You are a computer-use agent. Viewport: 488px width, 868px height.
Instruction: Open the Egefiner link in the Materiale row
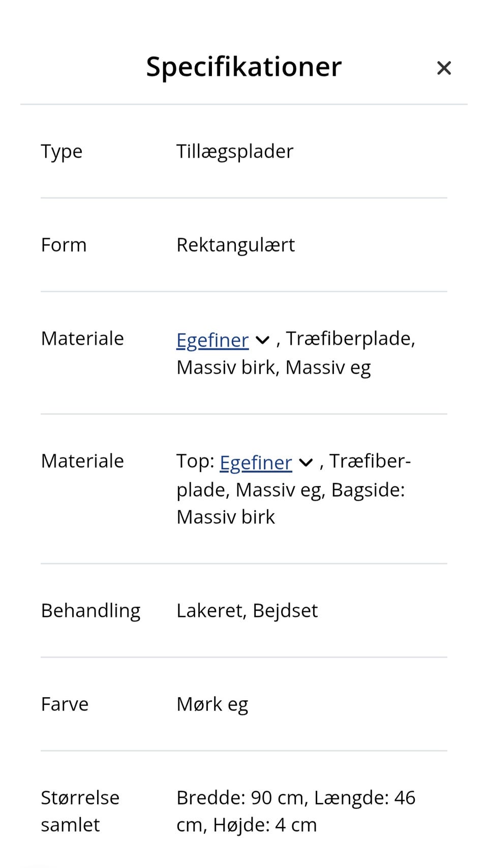212,339
